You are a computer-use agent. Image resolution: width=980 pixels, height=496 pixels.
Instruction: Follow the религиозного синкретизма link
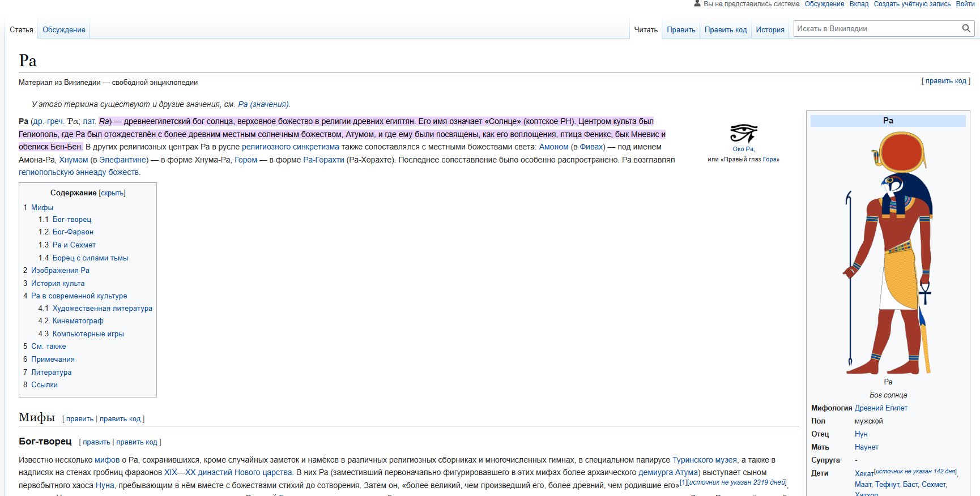[x=291, y=147]
